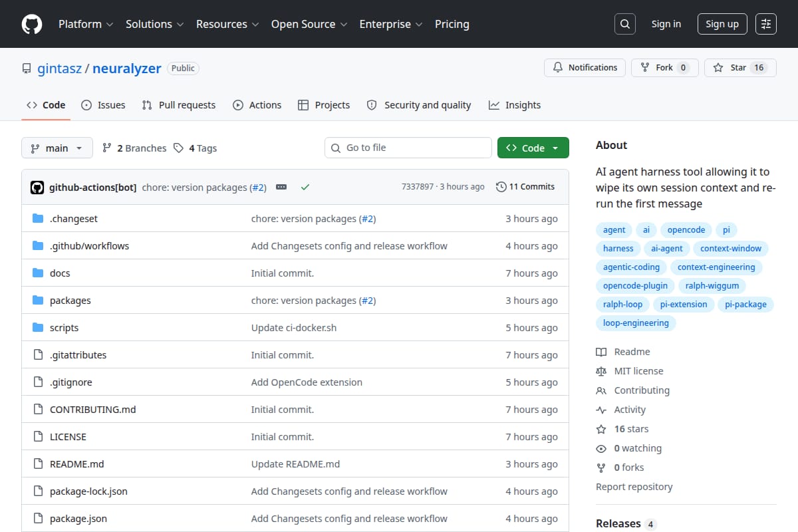Click the Activity pulse icon
Viewport: 798px width, 532px height.
(x=601, y=410)
